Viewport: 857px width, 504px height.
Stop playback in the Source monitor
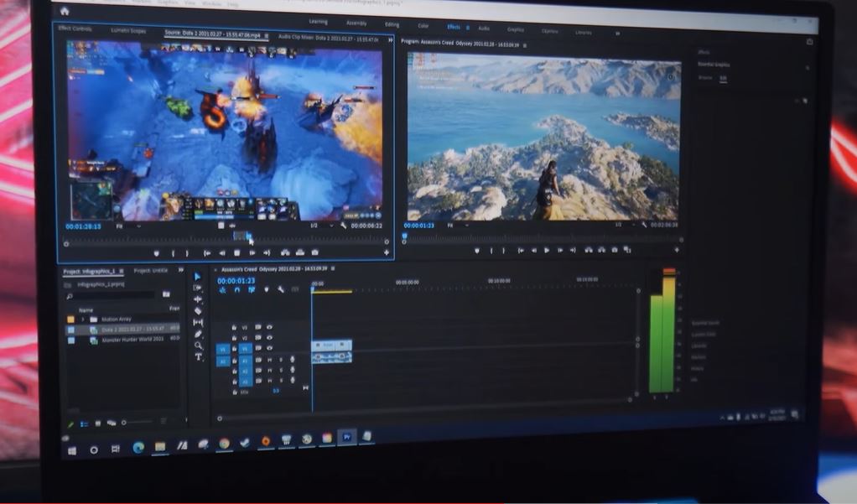(x=236, y=252)
